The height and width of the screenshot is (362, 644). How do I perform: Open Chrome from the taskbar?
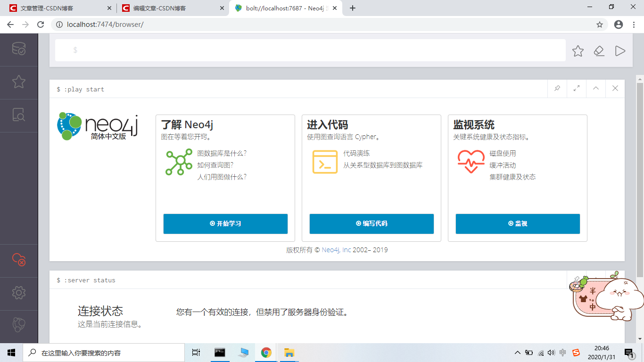[x=266, y=353]
